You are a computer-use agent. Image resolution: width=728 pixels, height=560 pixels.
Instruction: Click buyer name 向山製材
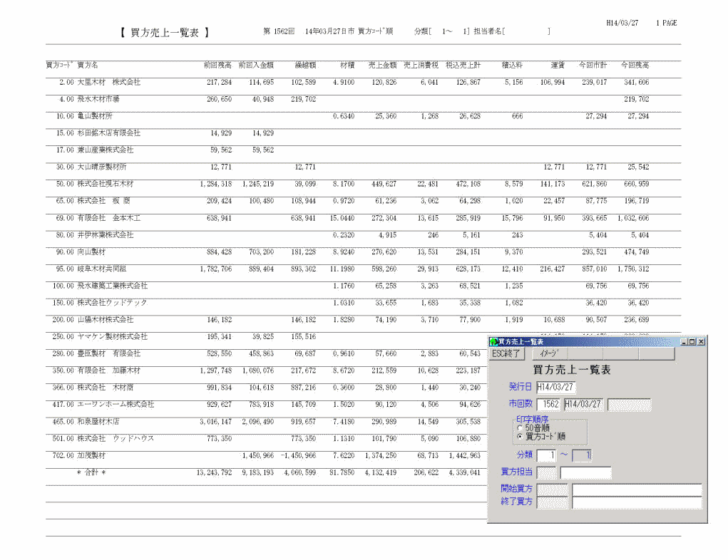click(x=91, y=252)
